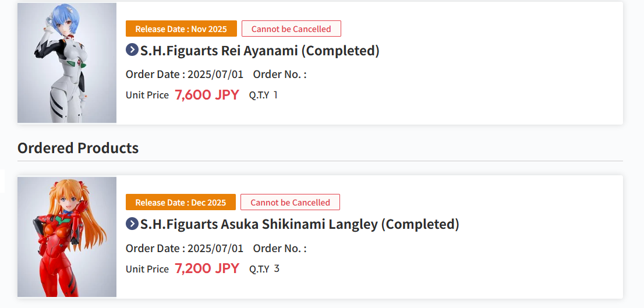Click the 7,600 JPY unit price

[207, 95]
